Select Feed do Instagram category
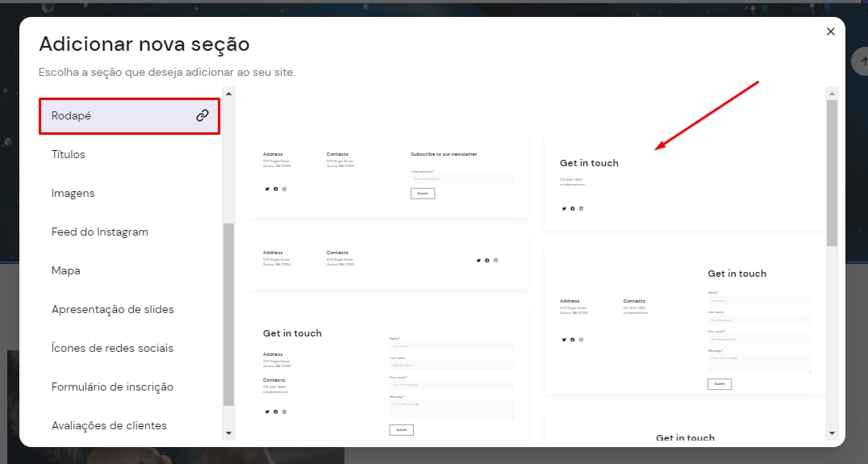 coord(99,232)
